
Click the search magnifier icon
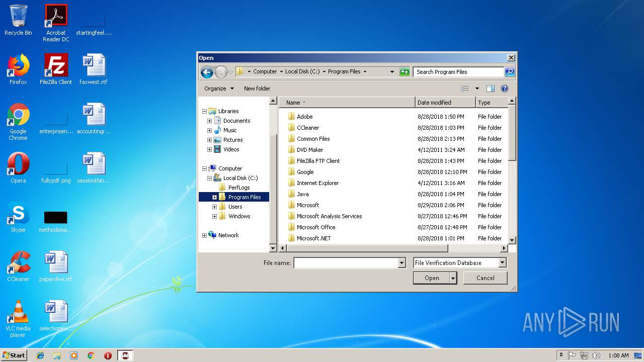(509, 72)
